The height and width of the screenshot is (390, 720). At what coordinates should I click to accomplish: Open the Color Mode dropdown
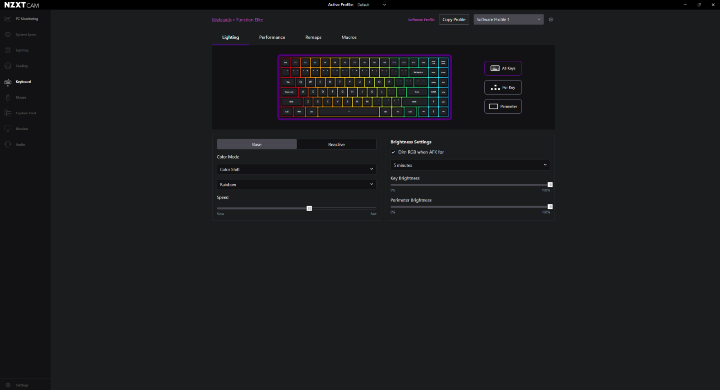(296, 169)
